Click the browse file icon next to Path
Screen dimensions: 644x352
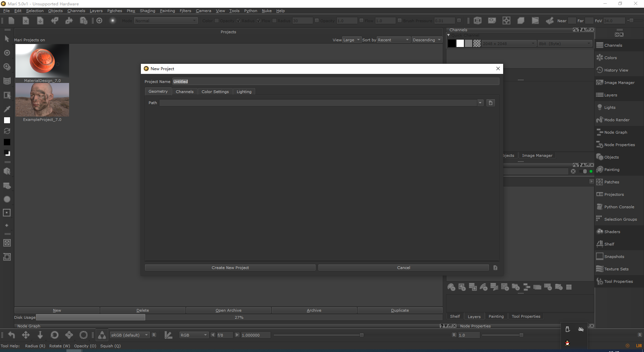tap(491, 103)
